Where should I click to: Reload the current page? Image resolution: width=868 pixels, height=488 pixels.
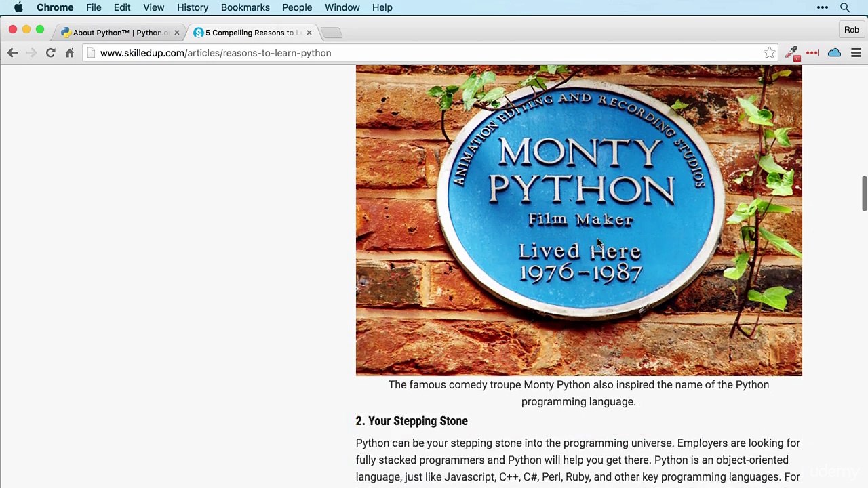click(x=50, y=53)
